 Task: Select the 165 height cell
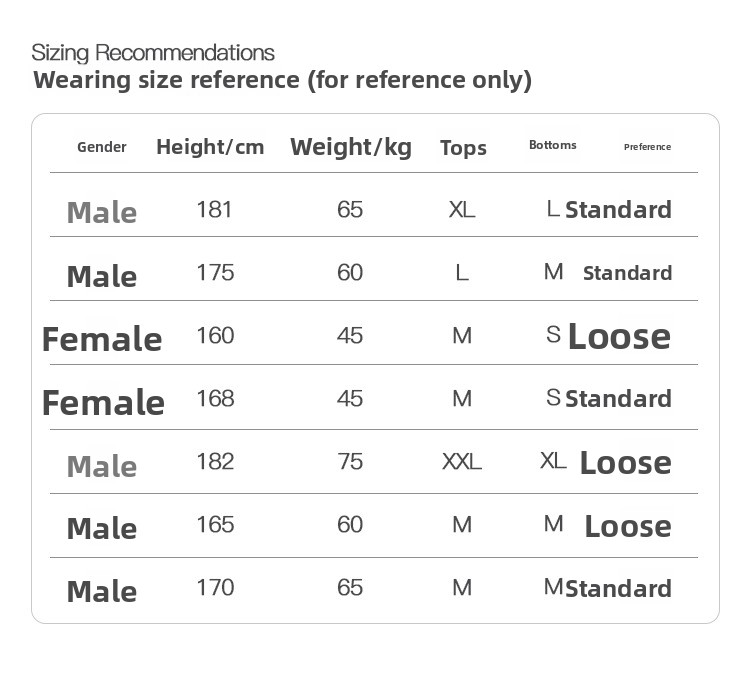coord(214,524)
